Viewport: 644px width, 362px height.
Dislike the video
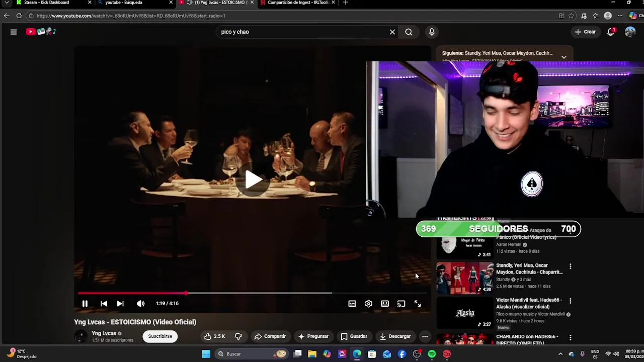pos(238,336)
